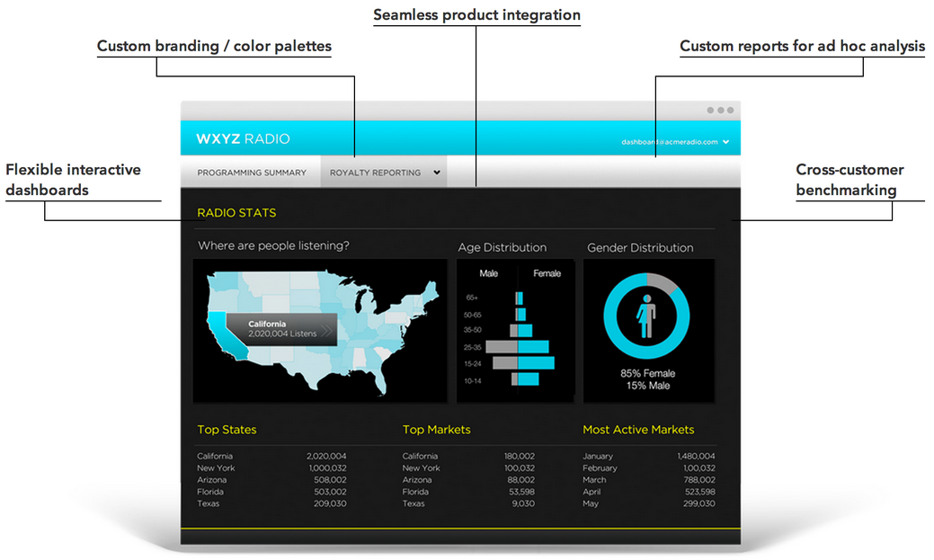Click the February value 1,00,032
This screenshot has width=934, height=560.
click(699, 468)
